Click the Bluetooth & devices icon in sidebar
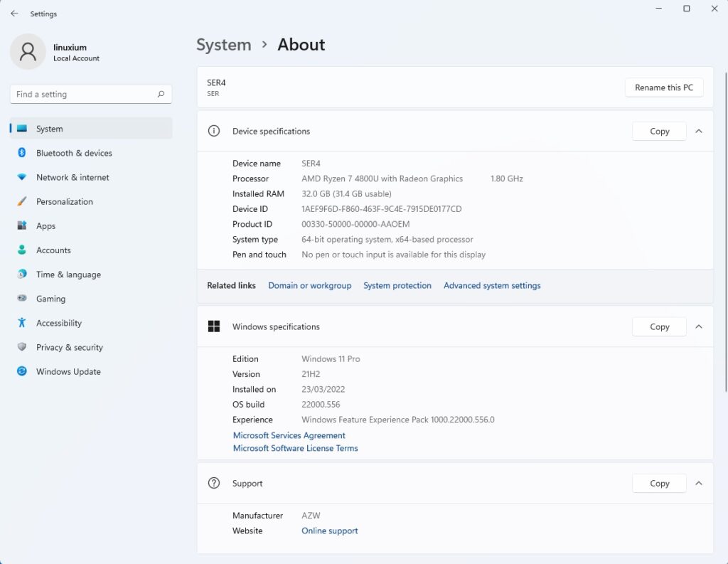 click(22, 153)
